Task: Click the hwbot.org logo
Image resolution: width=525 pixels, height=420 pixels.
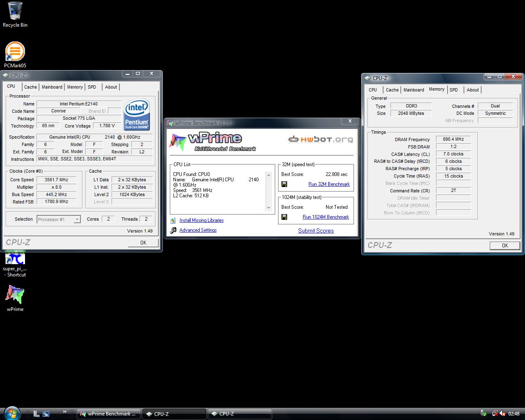Action: point(320,139)
